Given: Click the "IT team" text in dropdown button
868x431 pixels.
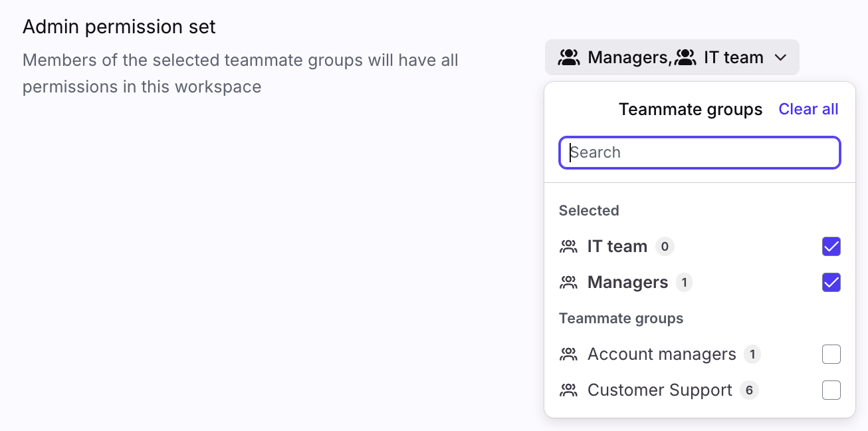Looking at the screenshot, I should pyautogui.click(x=733, y=58).
